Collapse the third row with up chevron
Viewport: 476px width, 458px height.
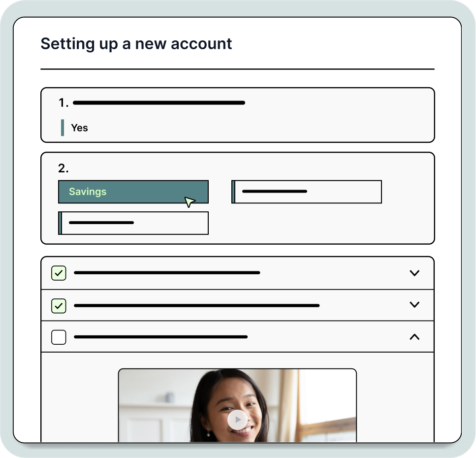(414, 337)
